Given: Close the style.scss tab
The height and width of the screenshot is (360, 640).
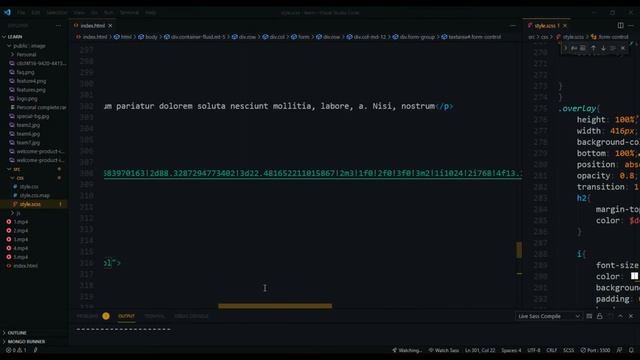Looking at the screenshot, I should pyautogui.click(x=565, y=25).
